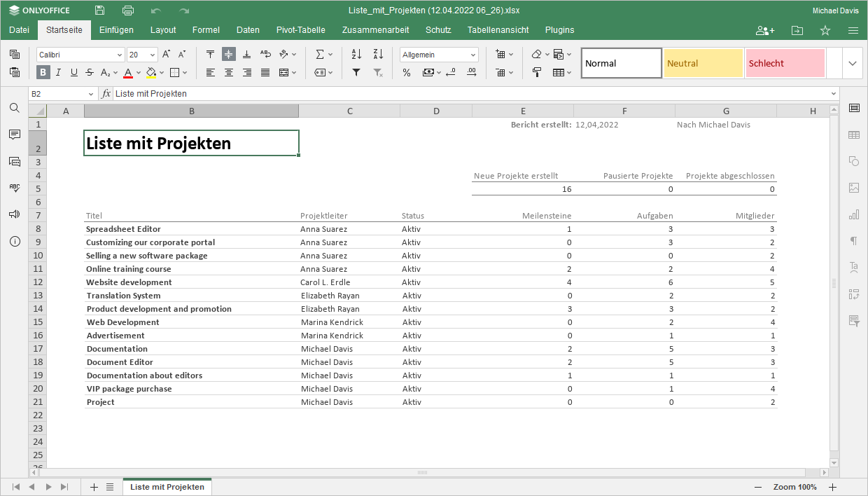Open font size dropdown
The height and width of the screenshot is (496, 868).
(x=153, y=55)
